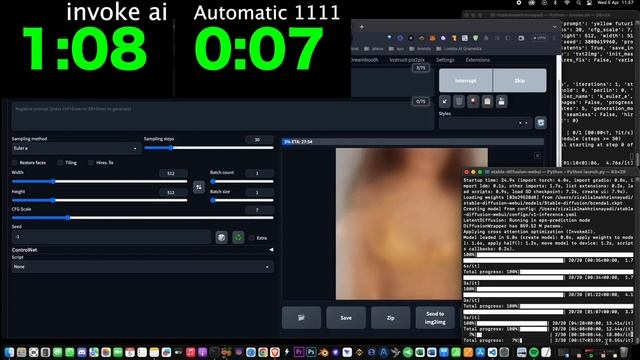Open the Styles dropdown arrow
The image size is (640, 360).
(527, 122)
